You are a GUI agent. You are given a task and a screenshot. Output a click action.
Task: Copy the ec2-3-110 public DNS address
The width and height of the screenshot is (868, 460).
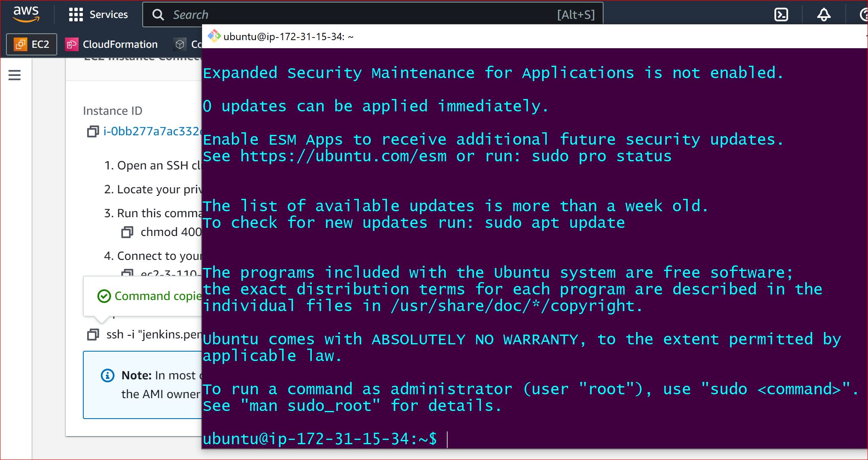tap(127, 273)
